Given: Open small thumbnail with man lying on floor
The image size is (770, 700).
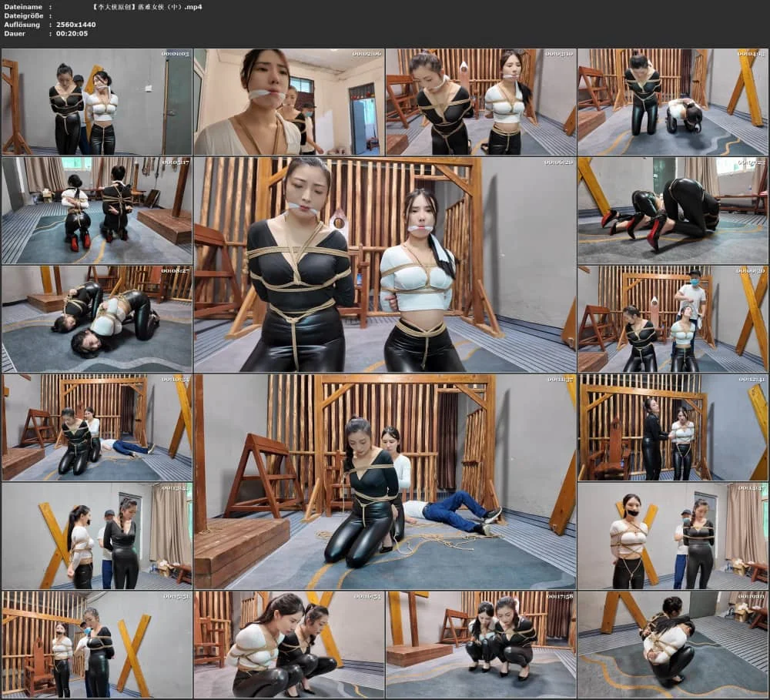Looking at the screenshot, I should (x=97, y=427).
